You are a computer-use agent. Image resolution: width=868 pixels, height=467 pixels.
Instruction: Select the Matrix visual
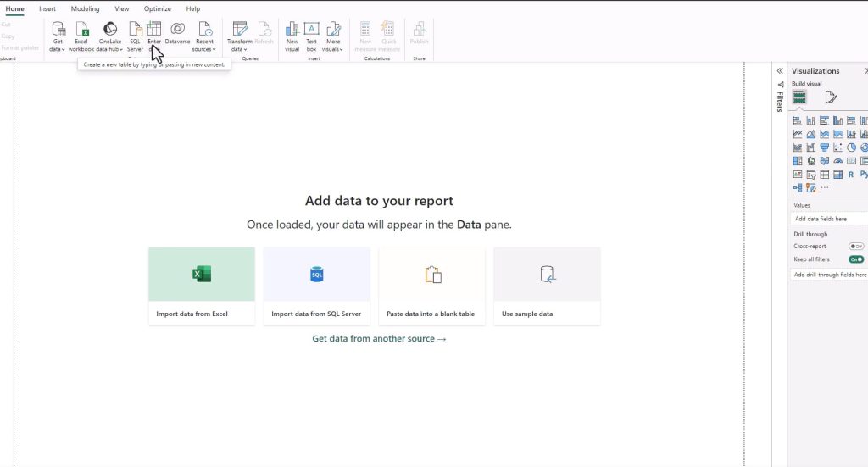[x=838, y=175]
